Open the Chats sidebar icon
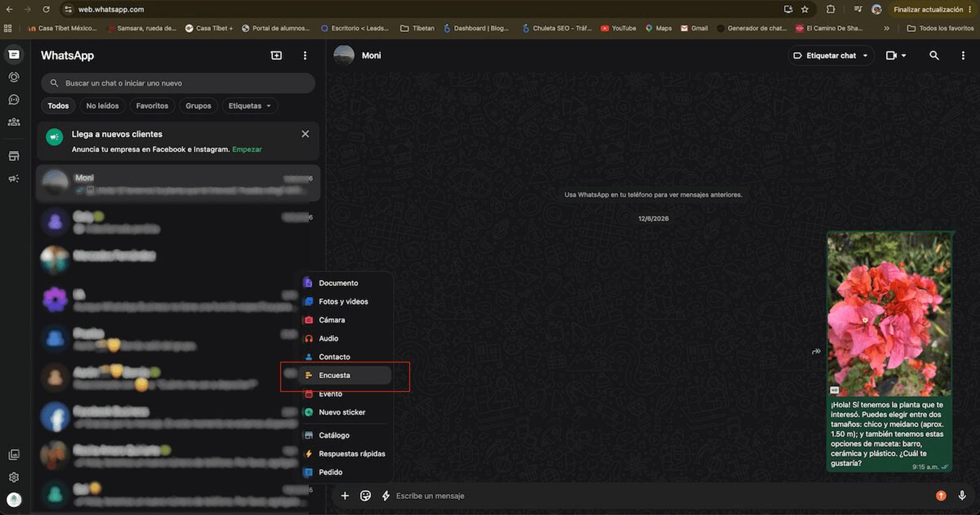 (14, 55)
